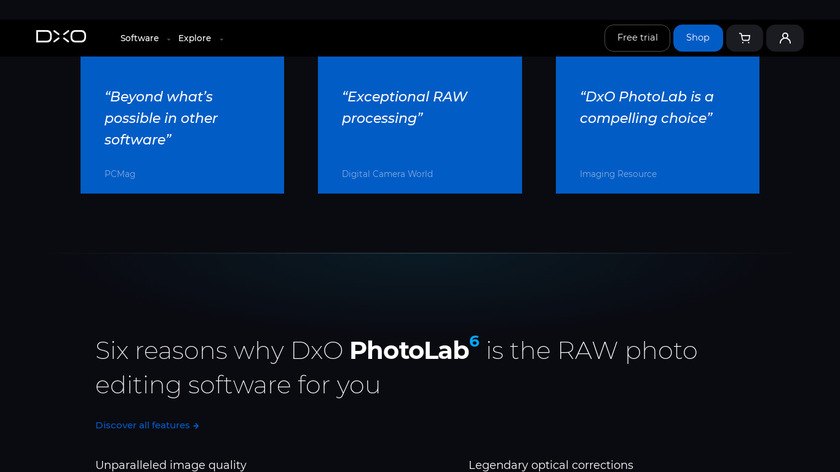840x472 pixels.
Task: Click the "Beyond what's possible" quote
Action: coord(161,118)
